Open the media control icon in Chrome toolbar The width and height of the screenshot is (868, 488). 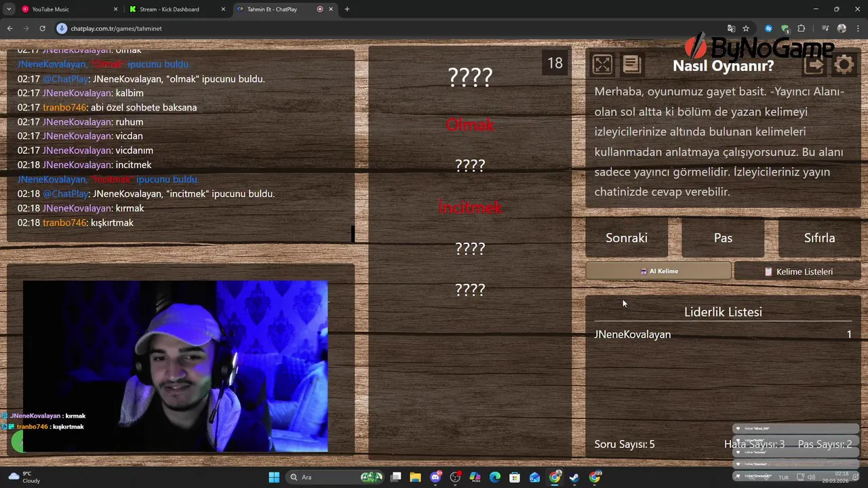[825, 28]
